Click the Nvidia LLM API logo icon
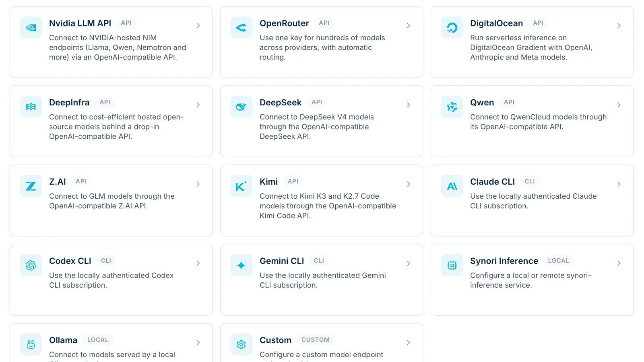 coord(31,27)
